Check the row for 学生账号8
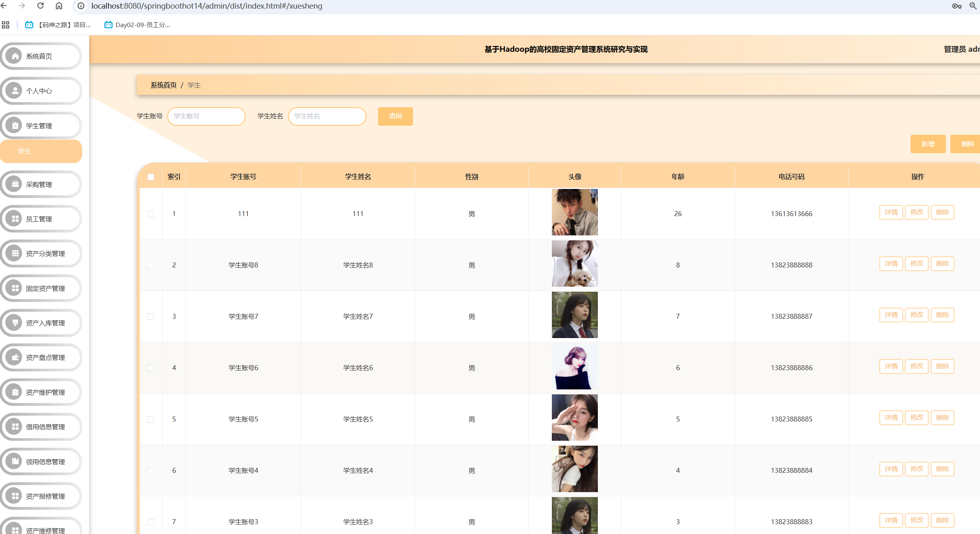This screenshot has height=534, width=980. (x=151, y=265)
